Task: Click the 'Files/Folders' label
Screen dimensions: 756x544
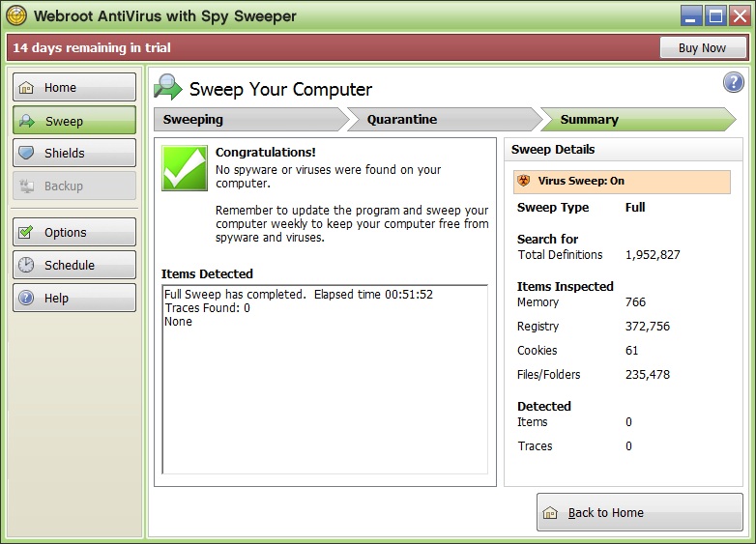Action: [549, 374]
